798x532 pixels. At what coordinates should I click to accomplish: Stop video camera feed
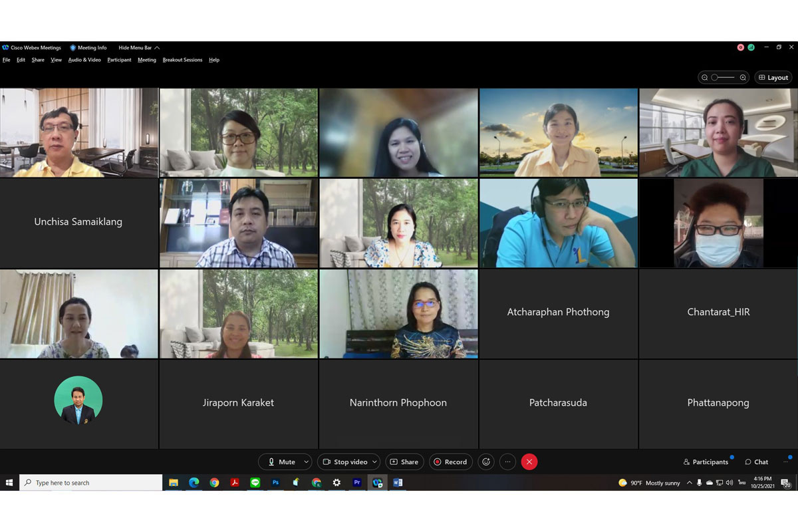click(x=344, y=462)
